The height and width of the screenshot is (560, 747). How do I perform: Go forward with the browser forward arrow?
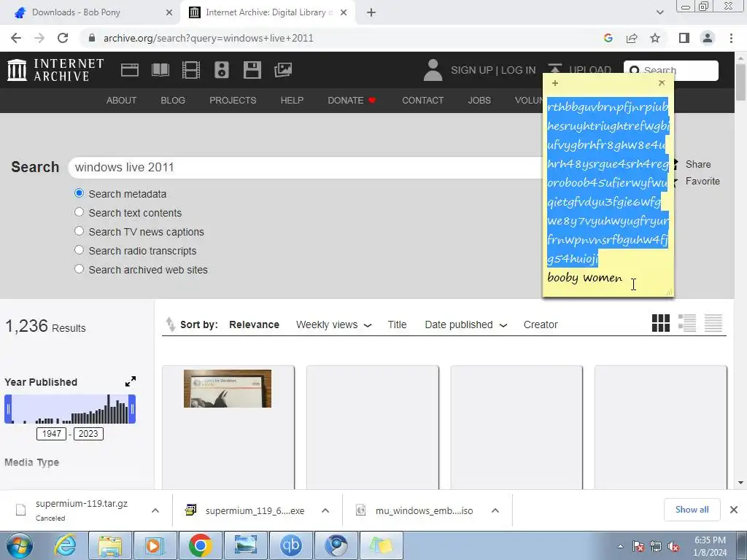(x=39, y=38)
